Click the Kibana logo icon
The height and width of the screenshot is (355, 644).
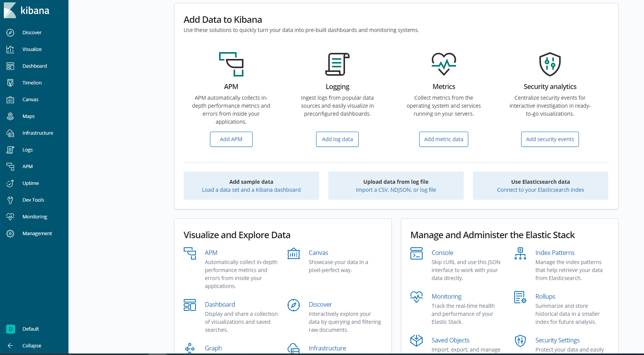pyautogui.click(x=10, y=10)
